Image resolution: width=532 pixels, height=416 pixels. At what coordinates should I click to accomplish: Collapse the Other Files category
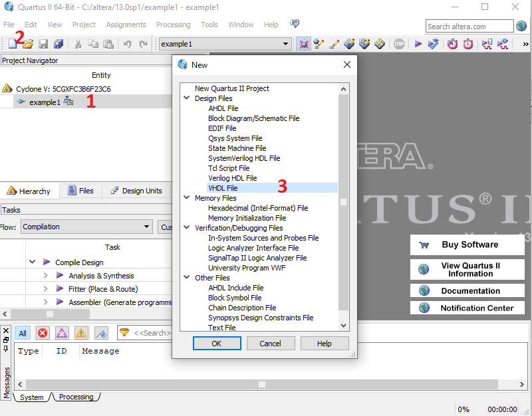click(187, 277)
